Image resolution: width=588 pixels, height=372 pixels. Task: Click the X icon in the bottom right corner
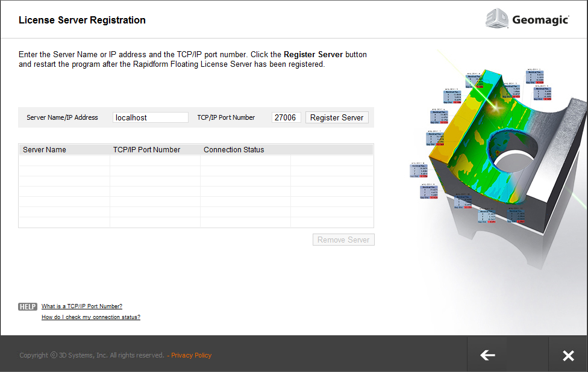coord(568,355)
